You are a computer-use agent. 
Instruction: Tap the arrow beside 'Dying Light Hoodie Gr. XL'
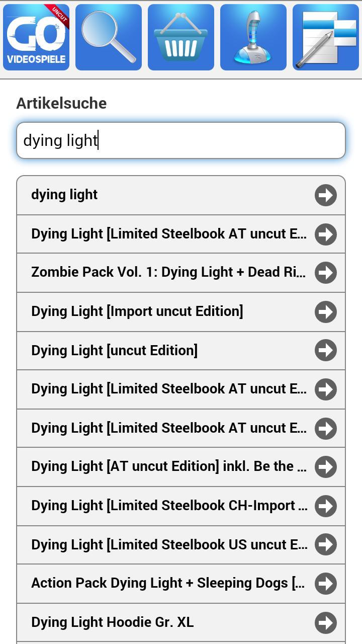tap(325, 622)
